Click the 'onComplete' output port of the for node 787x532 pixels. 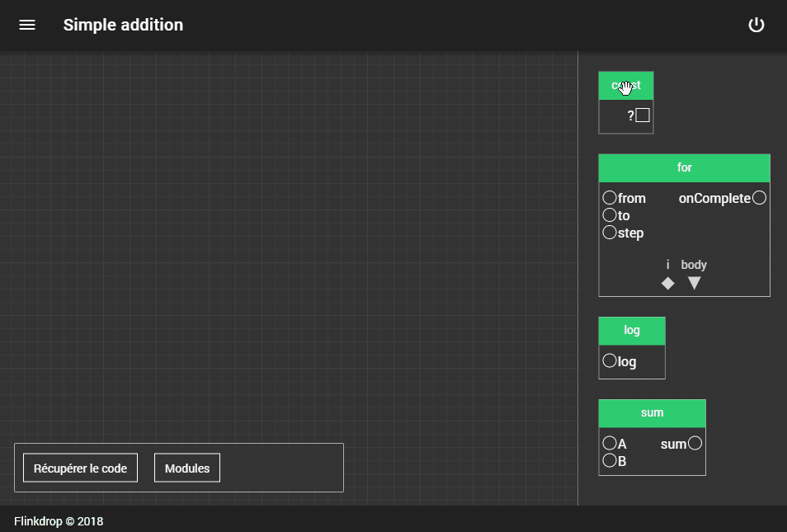click(759, 197)
